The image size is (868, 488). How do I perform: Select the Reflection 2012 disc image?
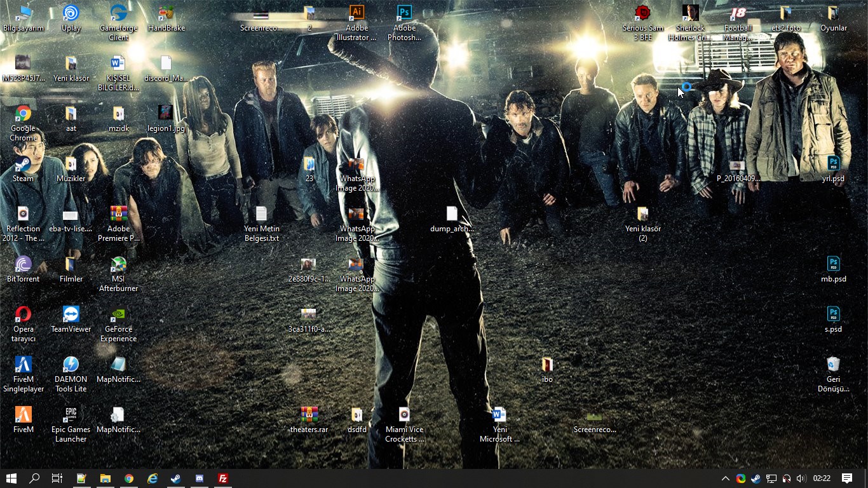pyautogui.click(x=24, y=224)
